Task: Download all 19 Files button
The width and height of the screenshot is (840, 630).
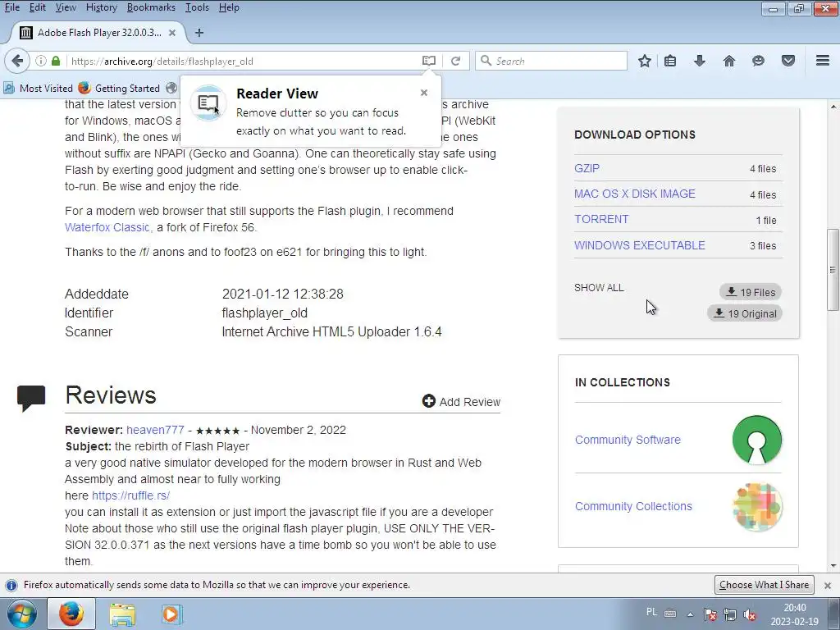Action: coord(751,292)
